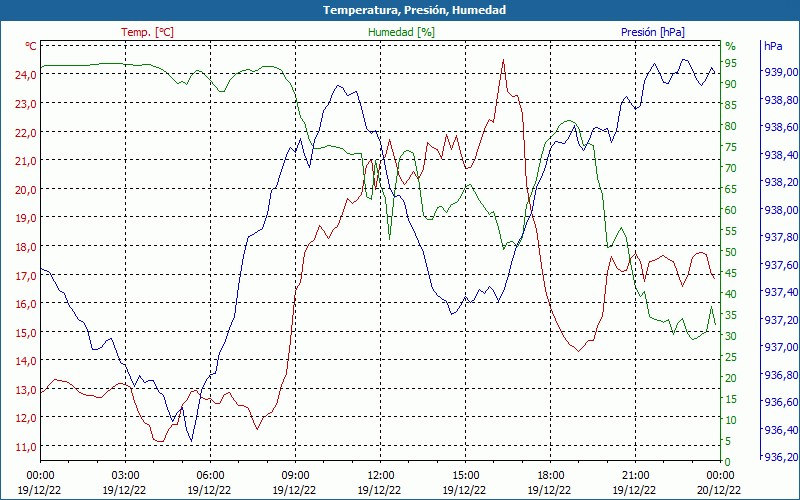Click the 00:00 19/12/22 time axis label
The image size is (800, 500).
coord(40,483)
